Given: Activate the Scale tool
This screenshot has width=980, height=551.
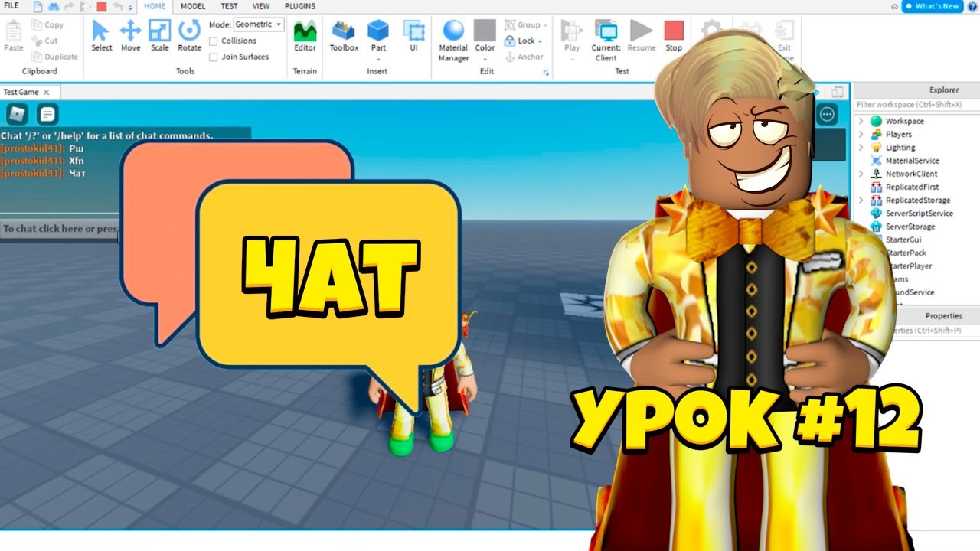Looking at the screenshot, I should (x=159, y=36).
